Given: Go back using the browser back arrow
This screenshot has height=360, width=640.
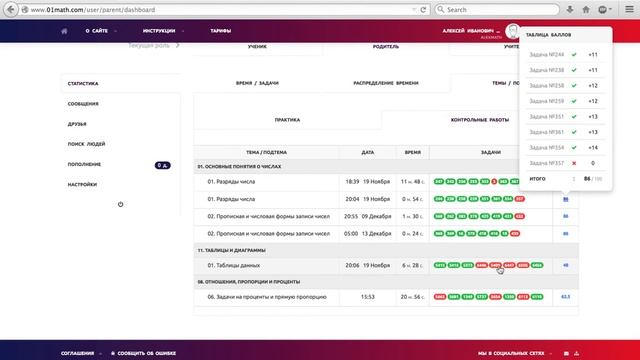Looking at the screenshot, I should [x=11, y=9].
